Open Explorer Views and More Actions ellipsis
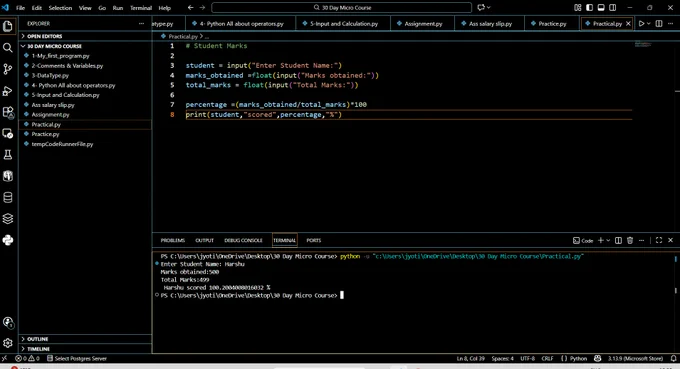 [141, 23]
